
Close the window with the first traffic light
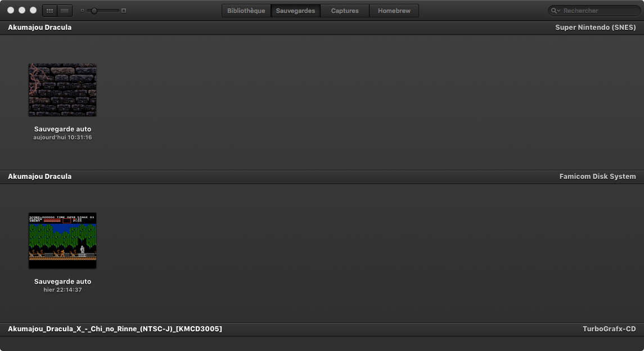coord(11,10)
